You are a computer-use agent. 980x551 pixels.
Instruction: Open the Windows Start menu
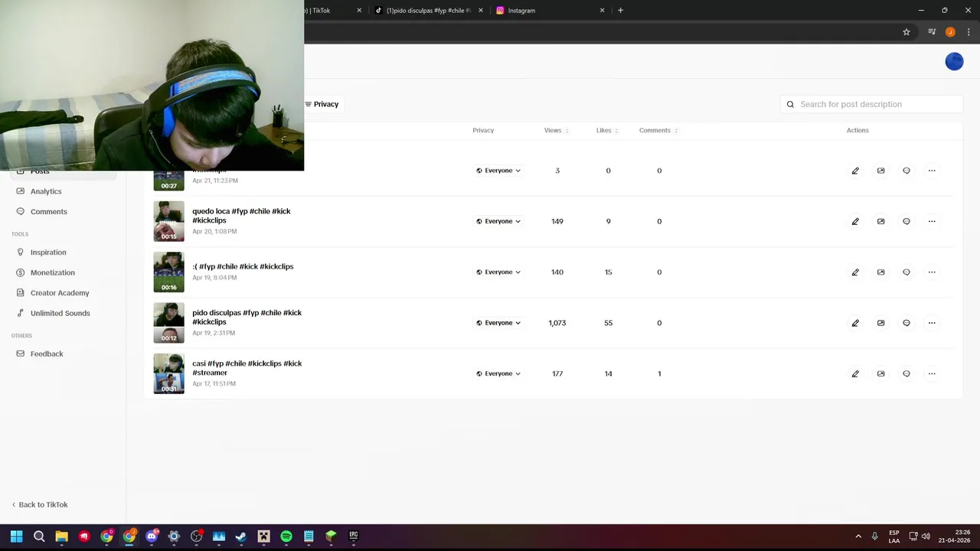(x=16, y=536)
